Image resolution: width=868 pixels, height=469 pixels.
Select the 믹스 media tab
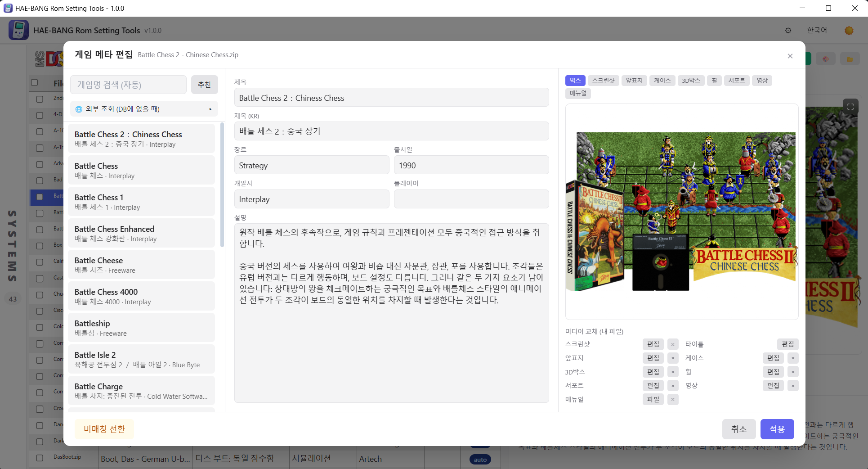(x=575, y=81)
